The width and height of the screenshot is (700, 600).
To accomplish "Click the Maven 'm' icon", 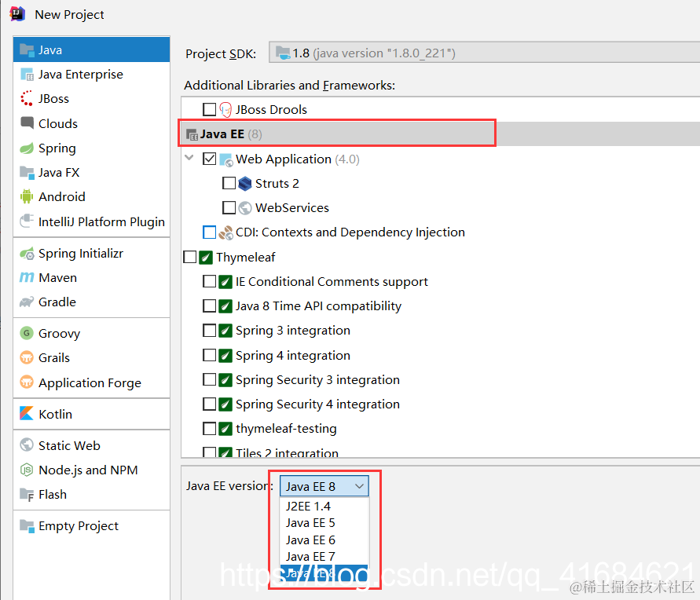I will tap(27, 277).
